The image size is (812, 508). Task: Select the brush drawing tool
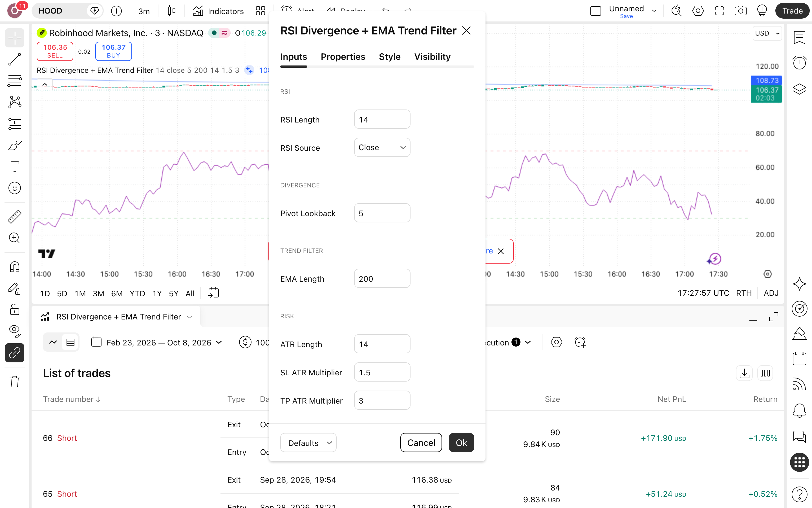[x=15, y=145]
